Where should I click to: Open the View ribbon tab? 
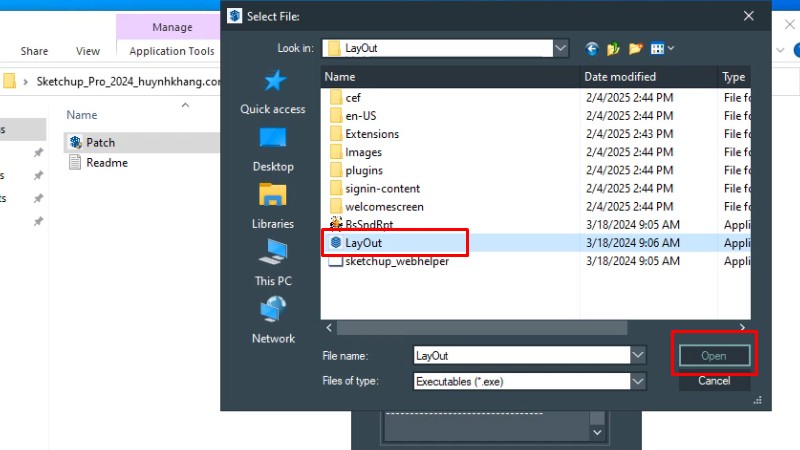[88, 51]
